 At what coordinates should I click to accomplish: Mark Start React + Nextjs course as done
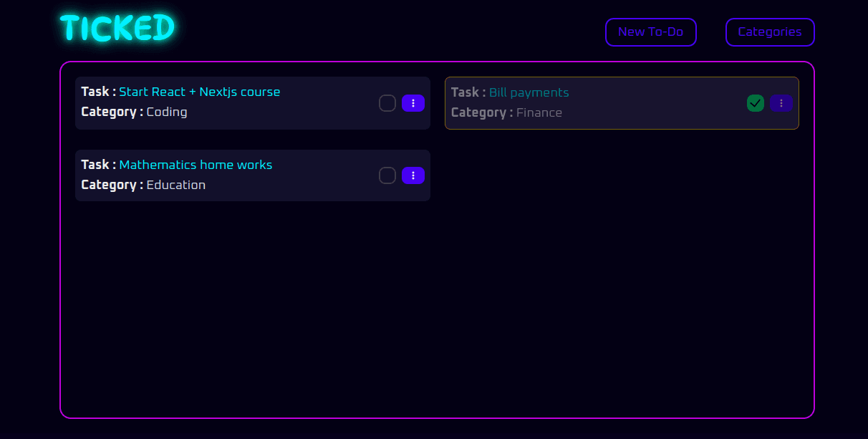pyautogui.click(x=387, y=103)
